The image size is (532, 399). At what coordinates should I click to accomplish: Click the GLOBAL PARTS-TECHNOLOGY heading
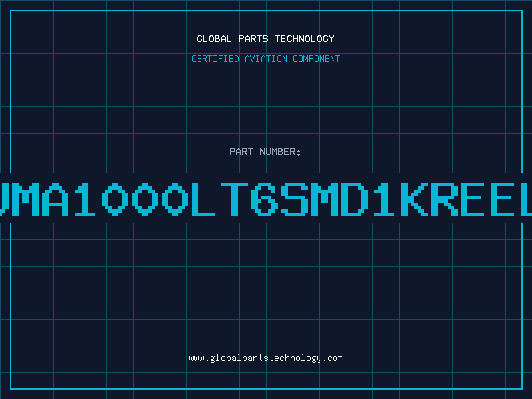point(265,39)
